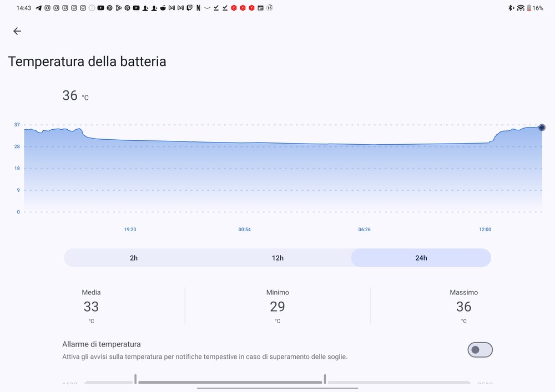
Task: Tap the Netflix notification icon
Action: (198, 8)
